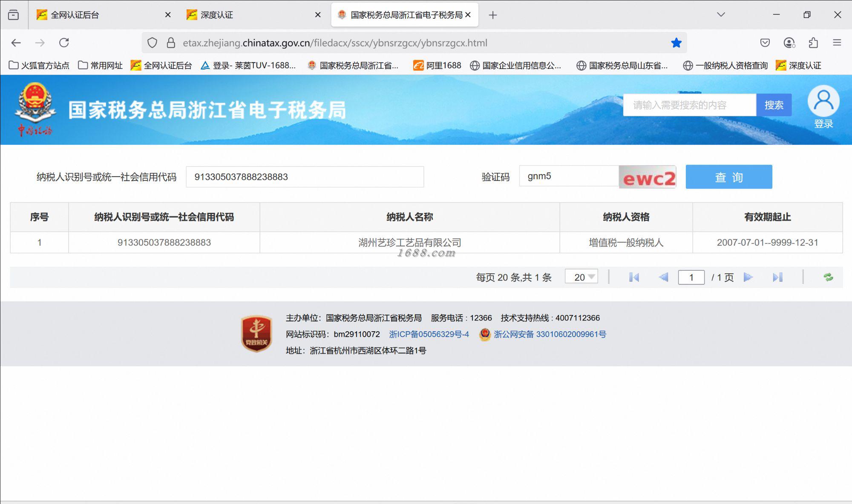Image resolution: width=852 pixels, height=504 pixels.
Task: Click the 验证码 input field
Action: click(568, 176)
